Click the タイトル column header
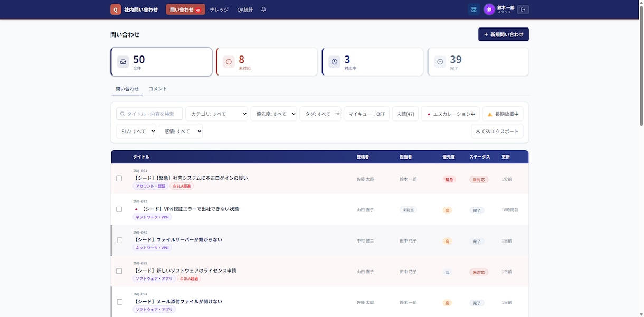Viewport: 644px width, 317px height. tap(141, 157)
